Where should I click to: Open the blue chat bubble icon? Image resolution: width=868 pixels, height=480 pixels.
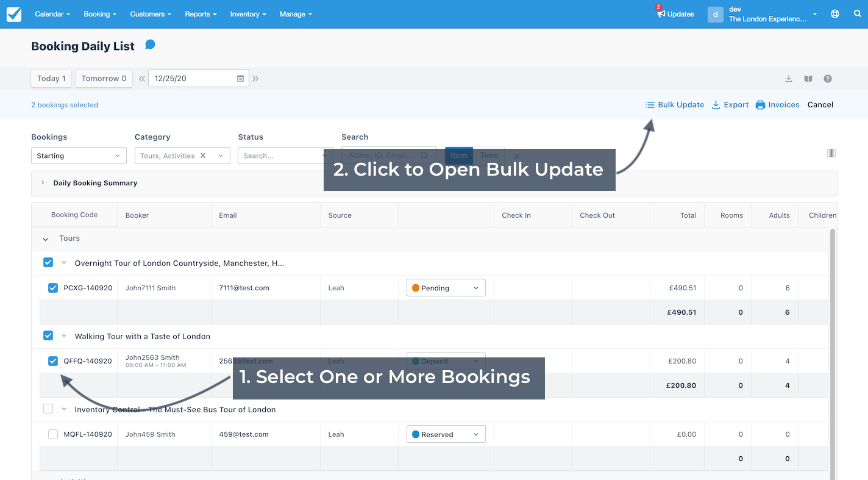pos(150,45)
